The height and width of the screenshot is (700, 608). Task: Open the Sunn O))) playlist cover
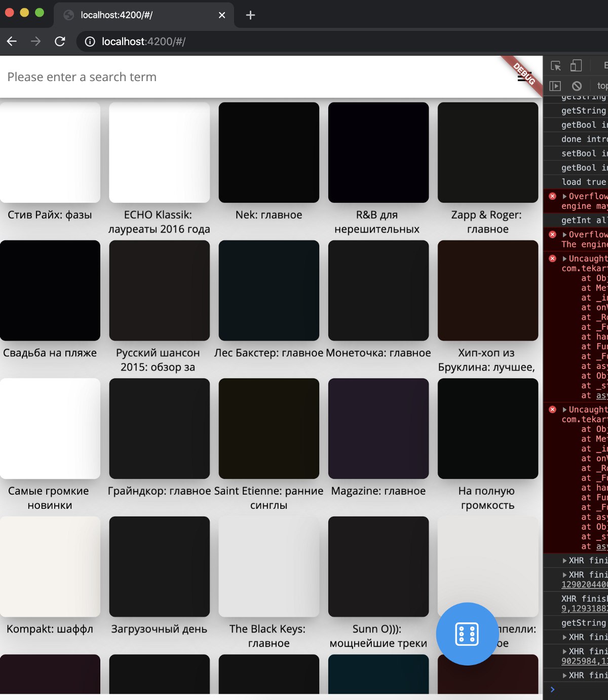point(378,567)
